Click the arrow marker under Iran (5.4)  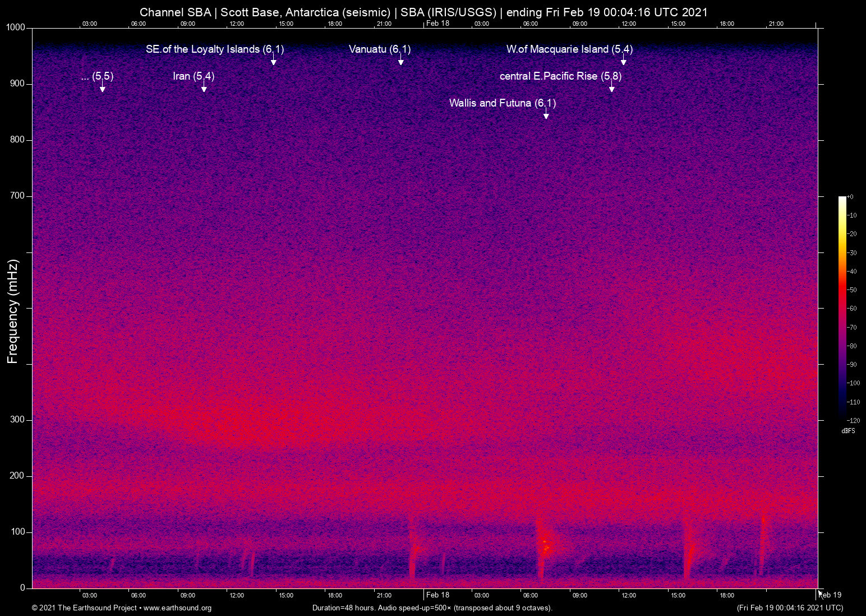[x=204, y=89]
